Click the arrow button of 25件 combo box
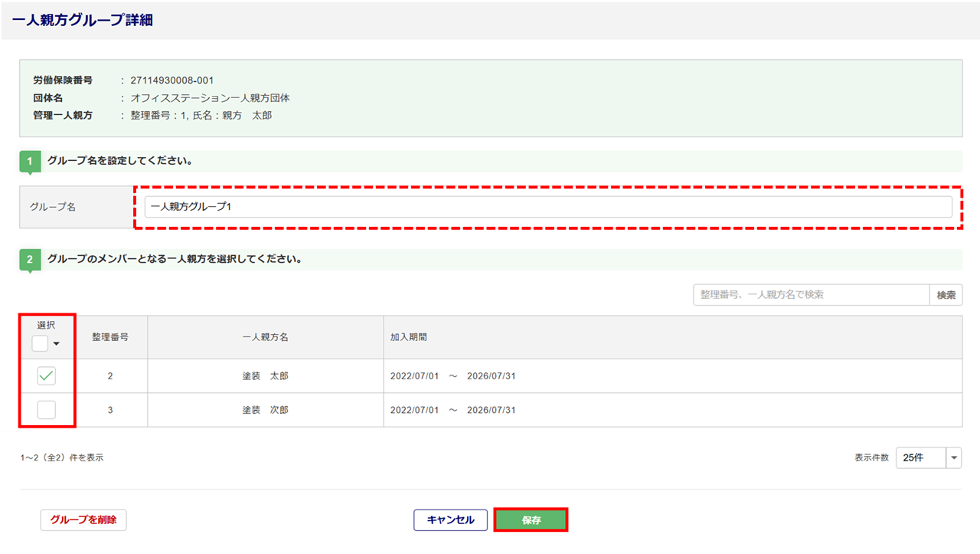 pyautogui.click(x=954, y=457)
